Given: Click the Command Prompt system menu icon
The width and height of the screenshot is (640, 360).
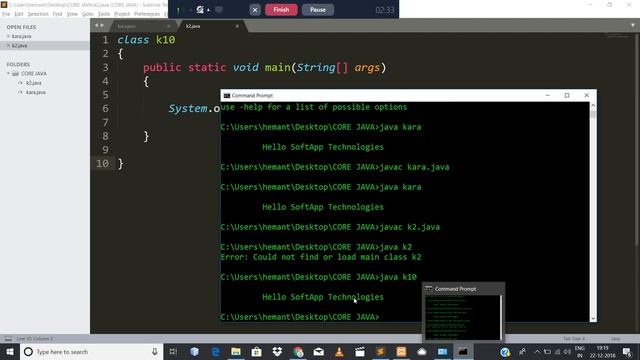Looking at the screenshot, I should coord(227,96).
